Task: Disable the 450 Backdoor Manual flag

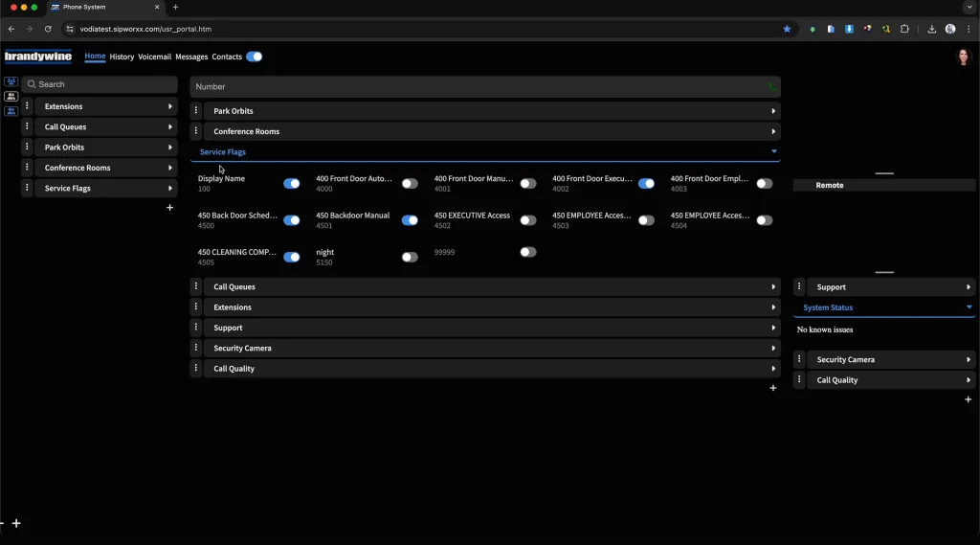Action: click(410, 220)
